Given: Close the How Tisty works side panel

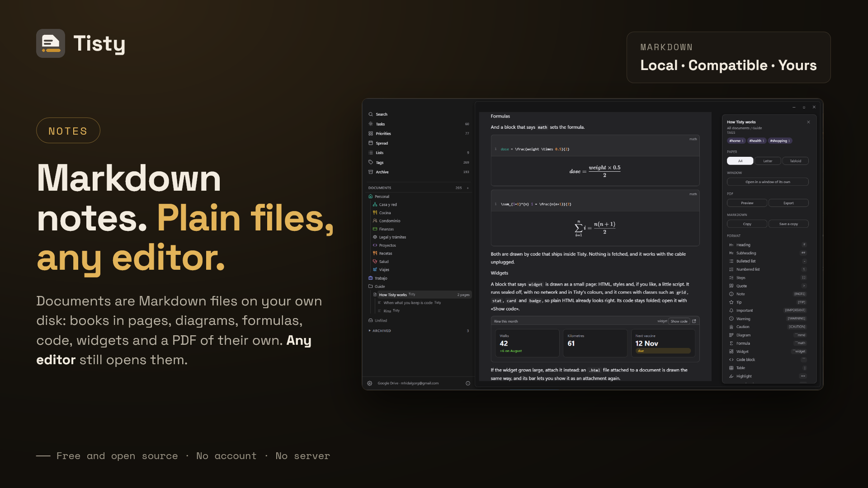Looking at the screenshot, I should pos(808,122).
